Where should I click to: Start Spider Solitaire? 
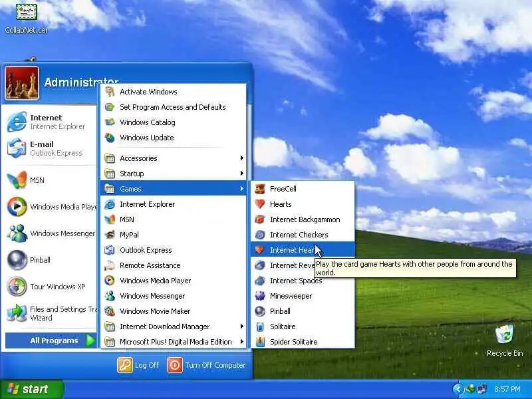(x=303, y=342)
